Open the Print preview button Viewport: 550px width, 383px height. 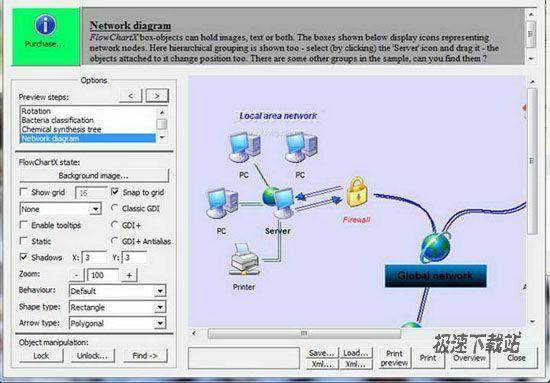[394, 358]
